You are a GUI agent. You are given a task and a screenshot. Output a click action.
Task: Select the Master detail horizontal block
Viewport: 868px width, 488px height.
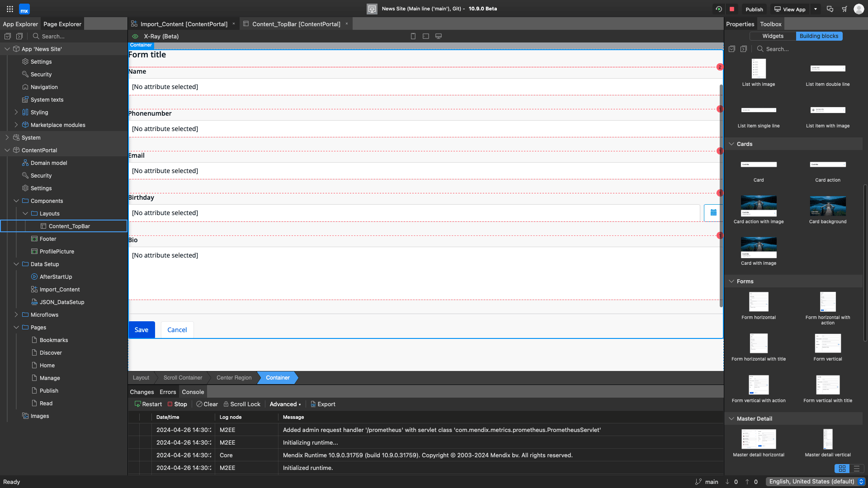759,443
